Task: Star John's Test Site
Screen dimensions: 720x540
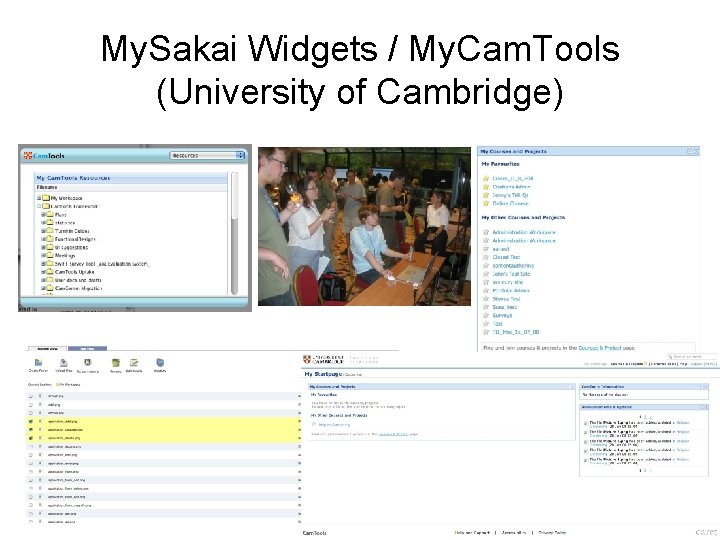Action: coord(486,274)
